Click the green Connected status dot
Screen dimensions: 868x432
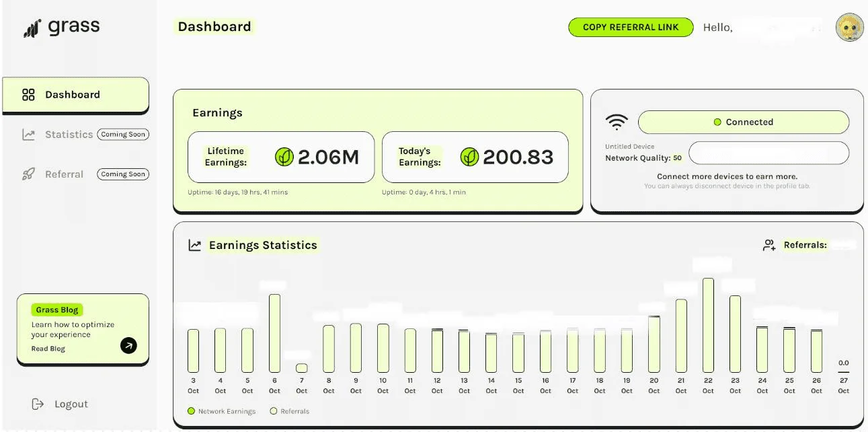717,122
